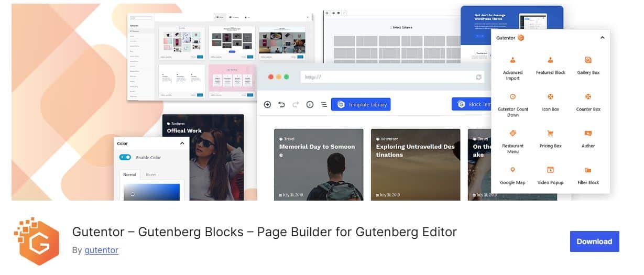The height and width of the screenshot is (275, 644).
Task: Click the red window dot
Action: [271, 76]
